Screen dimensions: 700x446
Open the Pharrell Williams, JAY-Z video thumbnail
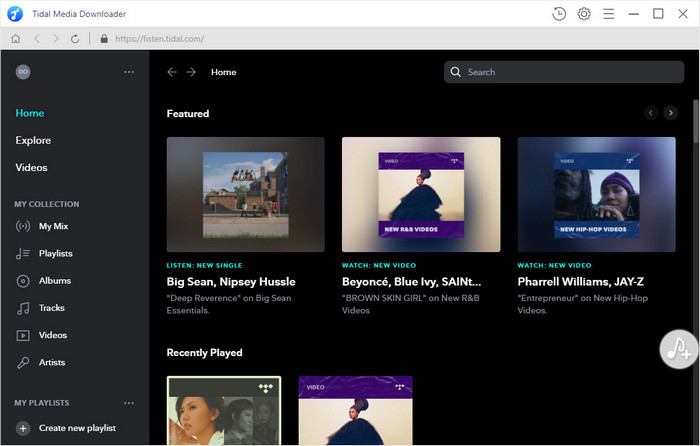[x=597, y=194]
